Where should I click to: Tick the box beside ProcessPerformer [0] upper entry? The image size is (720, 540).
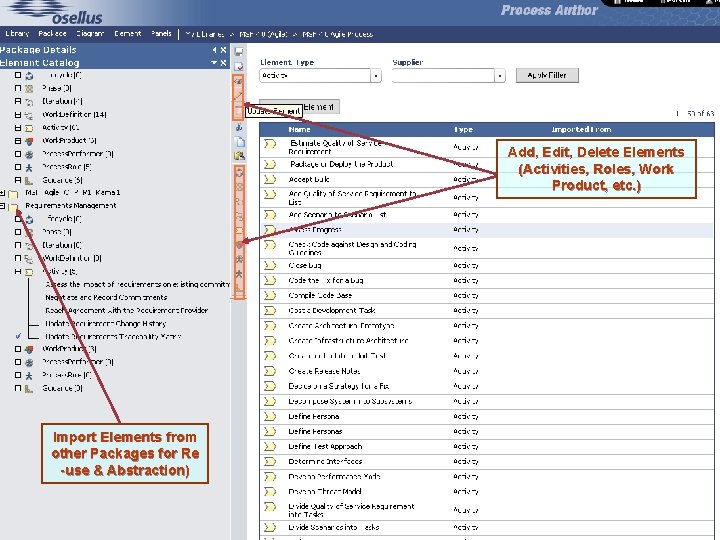(18, 154)
